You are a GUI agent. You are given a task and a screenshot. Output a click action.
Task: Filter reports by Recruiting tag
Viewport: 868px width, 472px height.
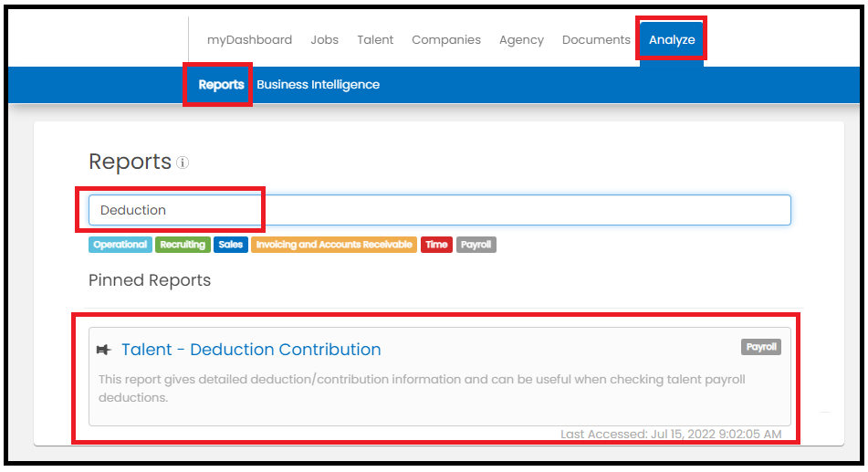tap(183, 245)
